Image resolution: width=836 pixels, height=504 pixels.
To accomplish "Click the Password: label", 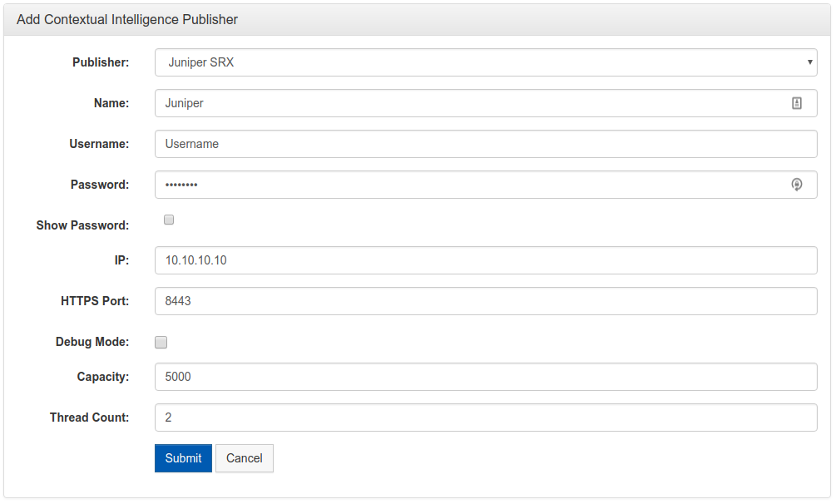I will click(x=100, y=185).
